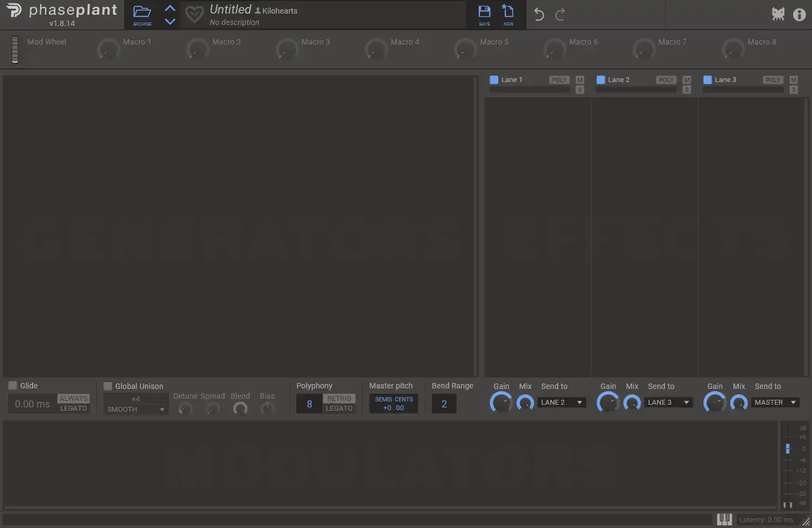This screenshot has width=812, height=528.
Task: Select the next preset down arrow
Action: pos(170,22)
